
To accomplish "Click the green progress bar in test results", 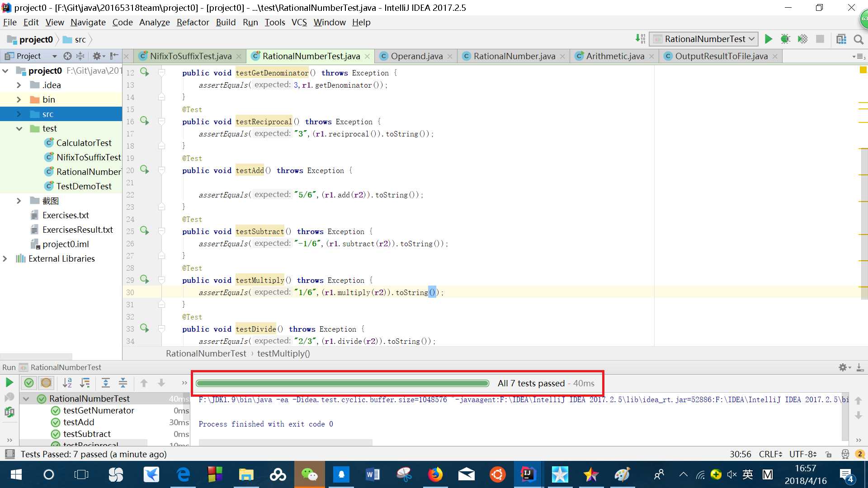I will (x=344, y=383).
